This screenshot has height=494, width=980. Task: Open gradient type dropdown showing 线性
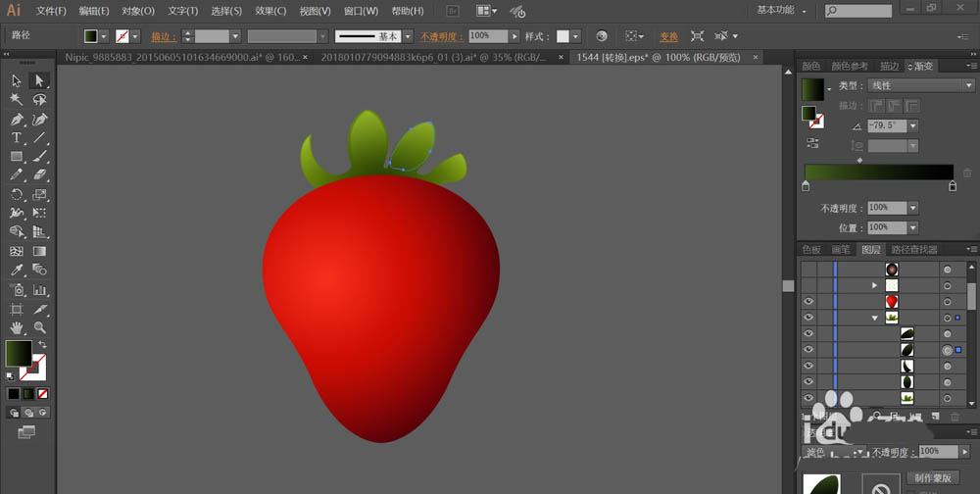920,85
